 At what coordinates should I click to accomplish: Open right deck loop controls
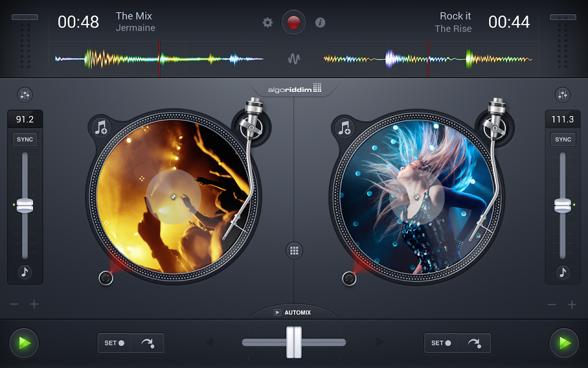[474, 343]
